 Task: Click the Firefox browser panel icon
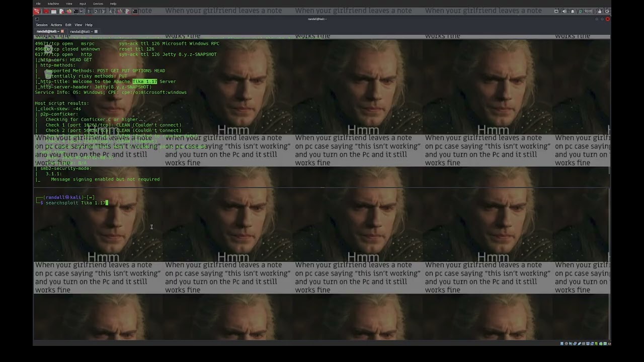tap(69, 11)
